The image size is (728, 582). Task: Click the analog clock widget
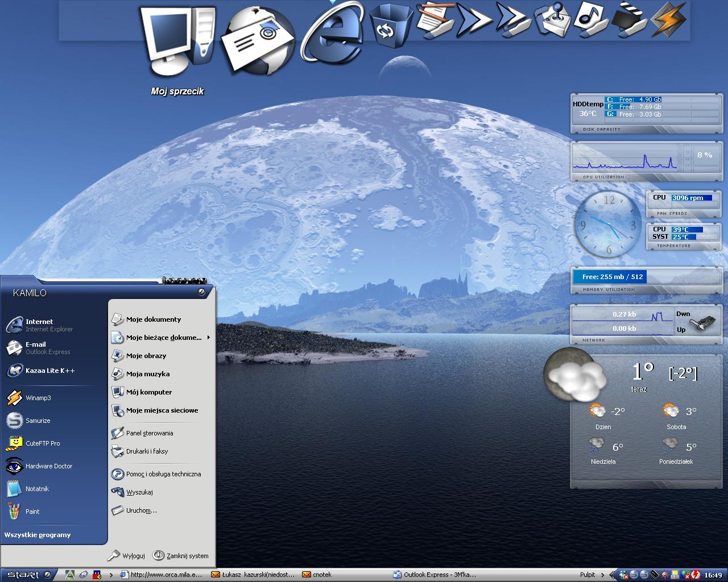(608, 224)
